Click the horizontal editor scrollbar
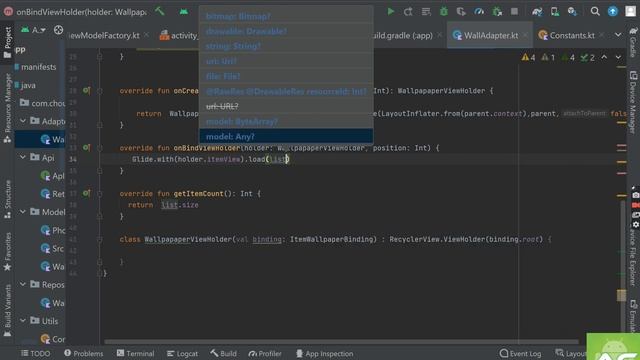 [x=341, y=342]
